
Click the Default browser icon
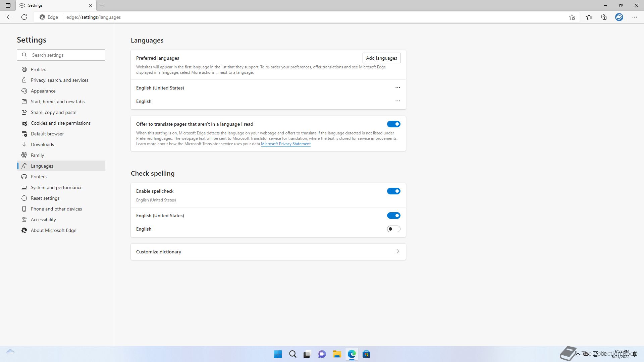24,134
